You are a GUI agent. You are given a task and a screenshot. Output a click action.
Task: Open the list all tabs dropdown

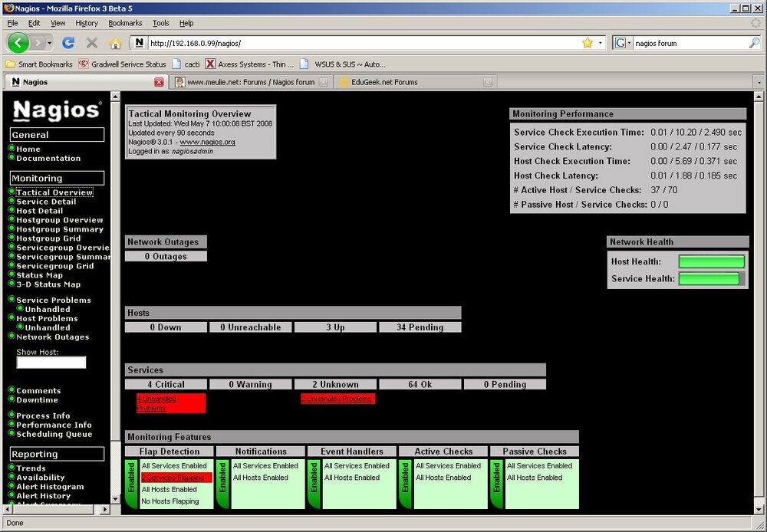[x=759, y=83]
